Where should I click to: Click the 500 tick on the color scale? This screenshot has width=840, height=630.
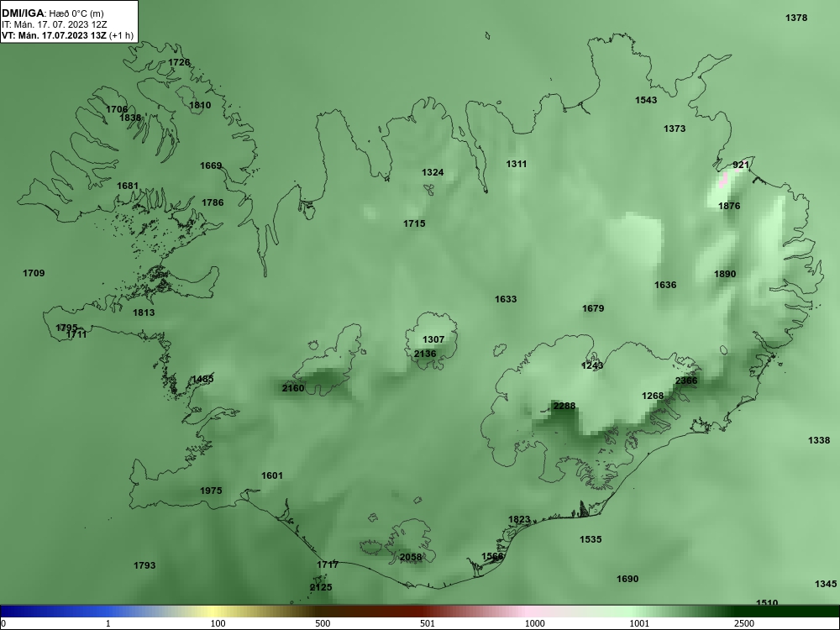pos(323,623)
